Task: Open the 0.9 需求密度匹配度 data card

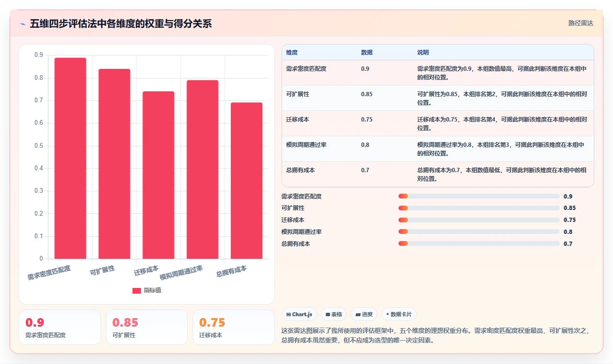Action: (60, 327)
